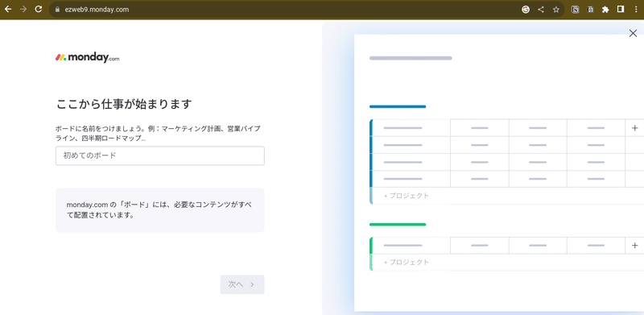Go back using the browser back arrow

click(x=8, y=10)
